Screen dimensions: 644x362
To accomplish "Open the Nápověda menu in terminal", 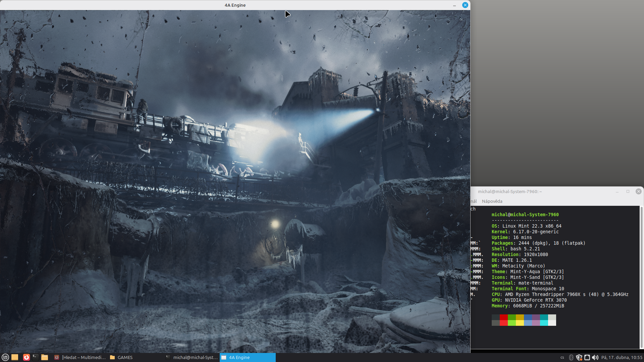I will coord(492,201).
